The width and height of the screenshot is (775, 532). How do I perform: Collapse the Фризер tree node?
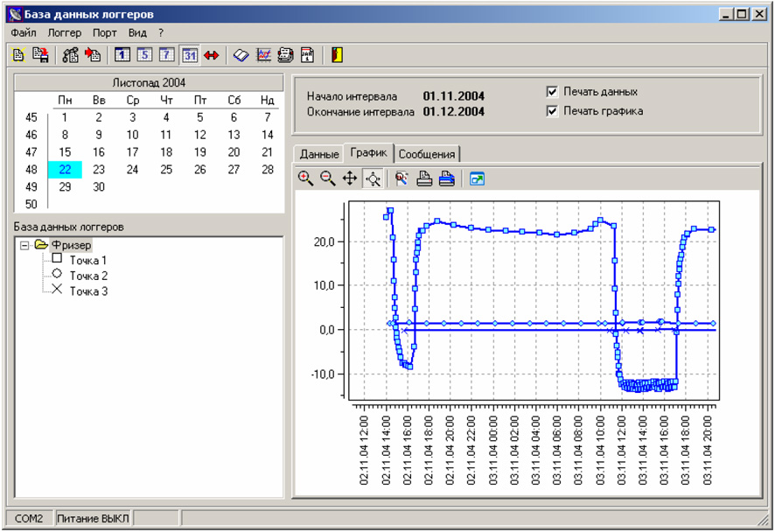(x=24, y=245)
